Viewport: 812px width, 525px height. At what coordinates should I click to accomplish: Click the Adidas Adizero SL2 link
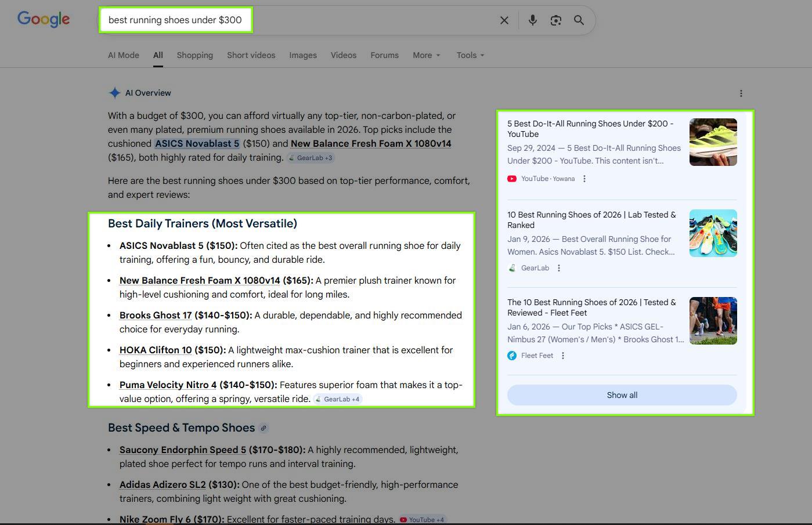point(163,484)
